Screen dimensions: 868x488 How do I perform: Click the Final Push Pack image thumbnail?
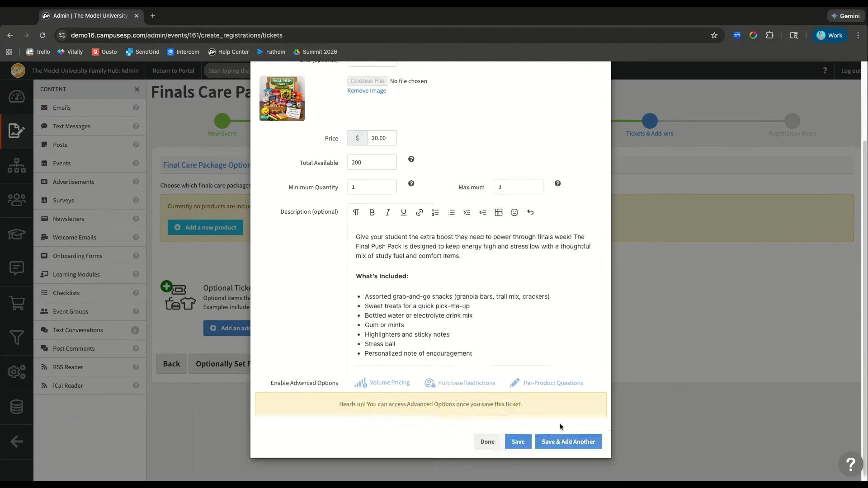pos(282,99)
